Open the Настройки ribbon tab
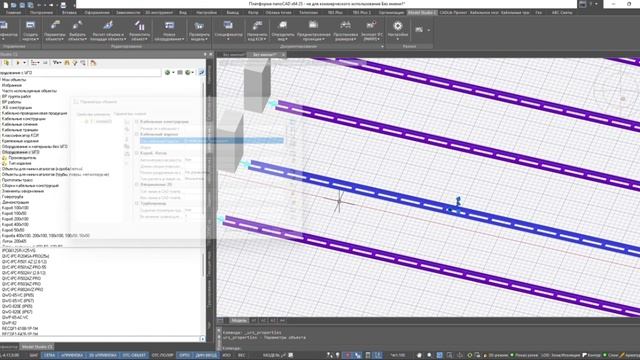Viewport: 640px width, 360px height. click(x=207, y=13)
